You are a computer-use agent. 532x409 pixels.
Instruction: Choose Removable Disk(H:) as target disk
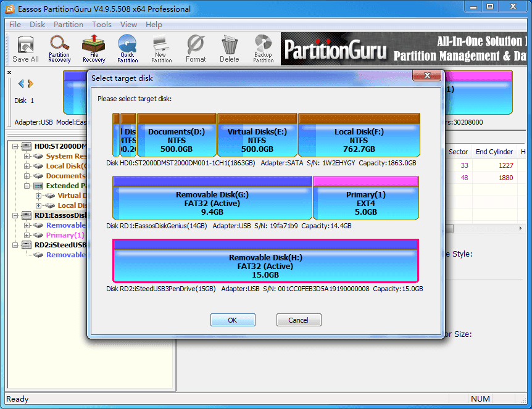point(265,261)
